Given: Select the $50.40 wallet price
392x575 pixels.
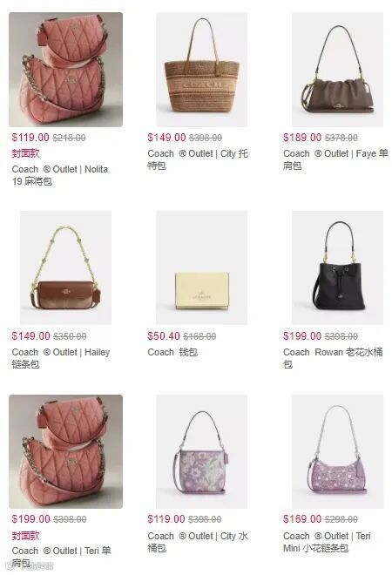Looking at the screenshot, I should pyautogui.click(x=164, y=336).
